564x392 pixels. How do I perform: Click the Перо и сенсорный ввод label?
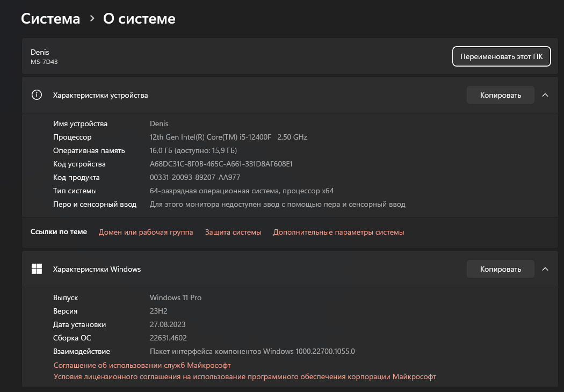[x=95, y=204]
